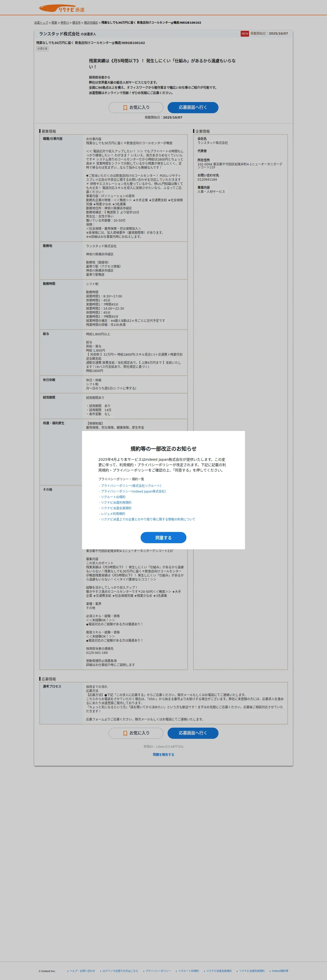Click the 勤務時間 row label
This screenshot has width=327, height=980.
[x=49, y=284]
